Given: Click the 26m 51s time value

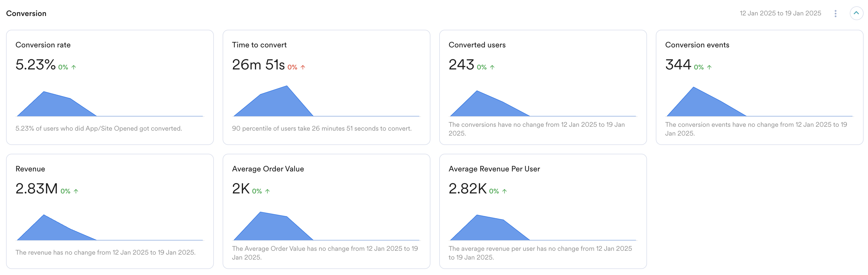Looking at the screenshot, I should [258, 65].
